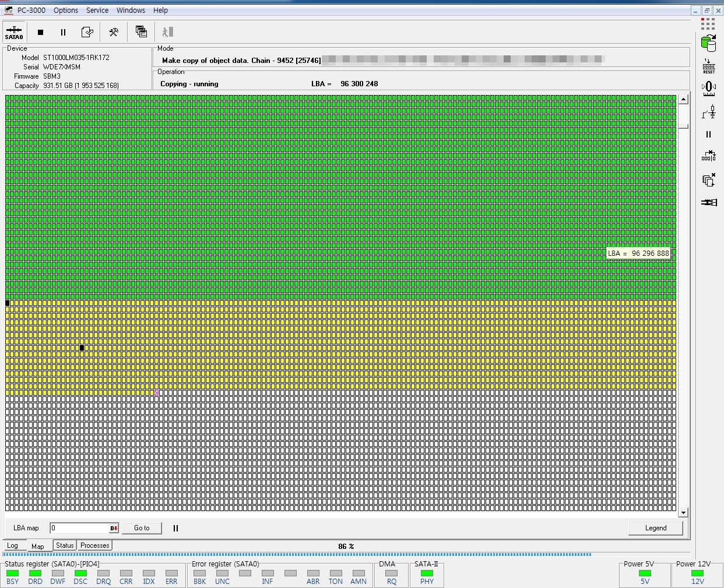Screen dimensions: 724x588
Task: Click the scroll up arrow of the map
Action: pyautogui.click(x=683, y=100)
